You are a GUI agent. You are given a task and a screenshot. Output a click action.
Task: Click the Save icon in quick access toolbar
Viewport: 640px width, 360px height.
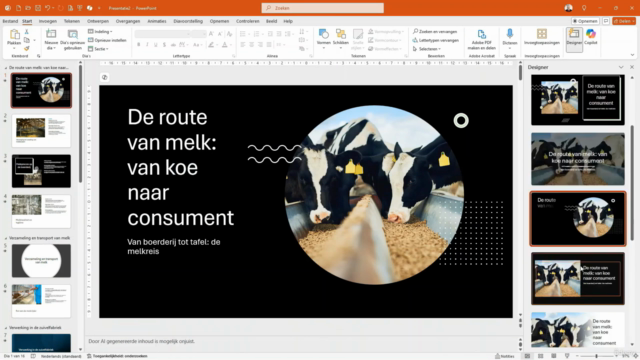[x=38, y=8]
